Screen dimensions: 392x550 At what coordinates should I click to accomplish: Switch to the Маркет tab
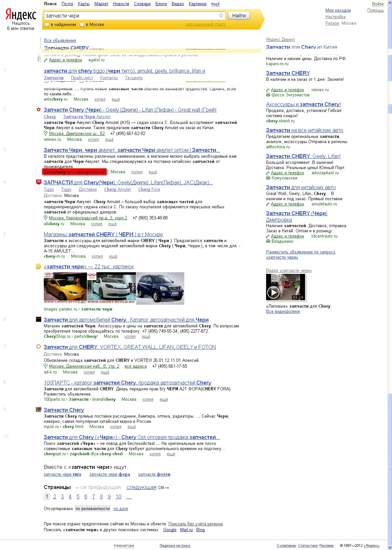[102, 4]
